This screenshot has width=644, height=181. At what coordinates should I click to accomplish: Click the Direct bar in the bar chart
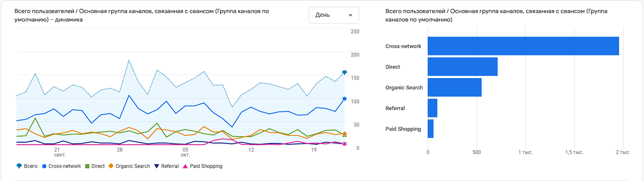[x=463, y=67]
